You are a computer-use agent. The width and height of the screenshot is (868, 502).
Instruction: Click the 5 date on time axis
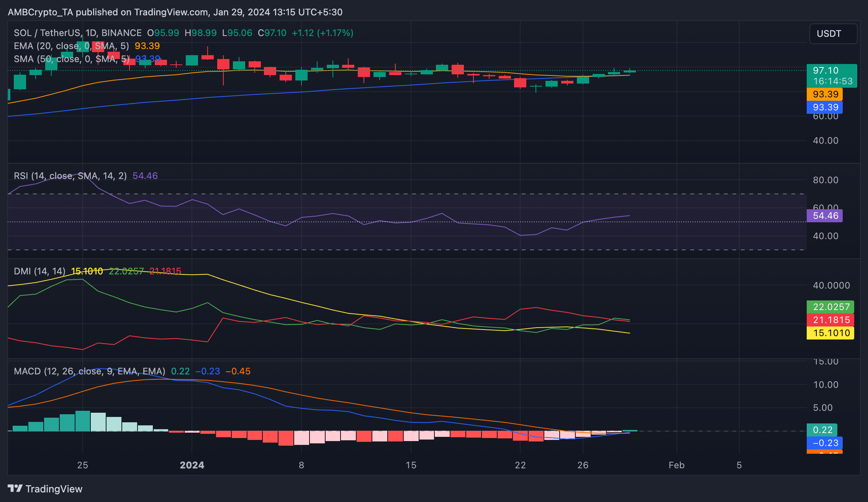coord(739,465)
